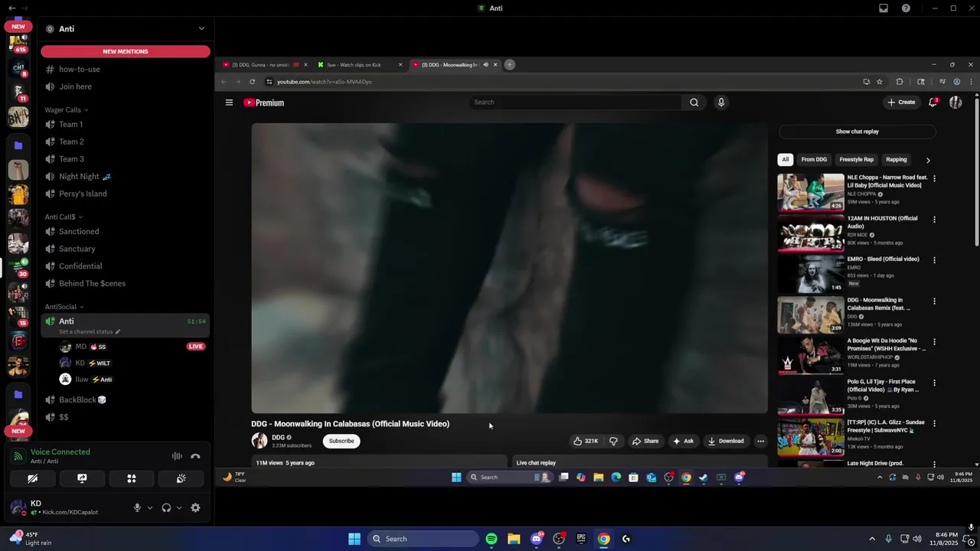The height and width of the screenshot is (551, 980).
Task: Click the Voice Connected status text
Action: (x=60, y=452)
